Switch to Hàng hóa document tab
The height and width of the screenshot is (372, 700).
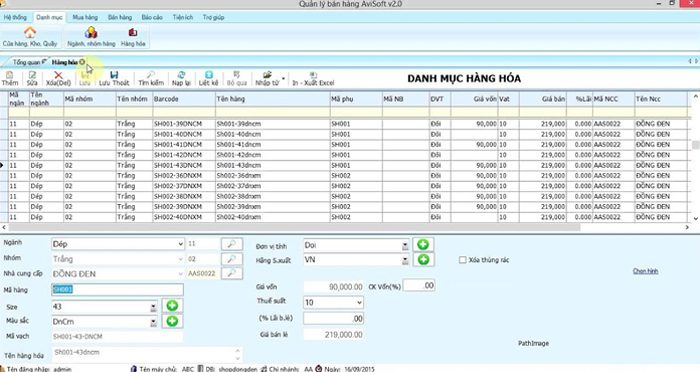(x=65, y=62)
